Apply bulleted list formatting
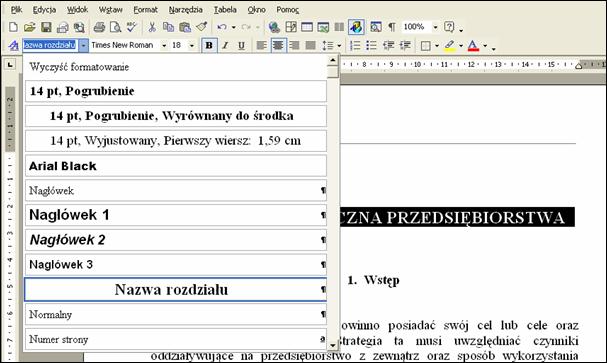This screenshot has height=363, width=607. [371, 46]
